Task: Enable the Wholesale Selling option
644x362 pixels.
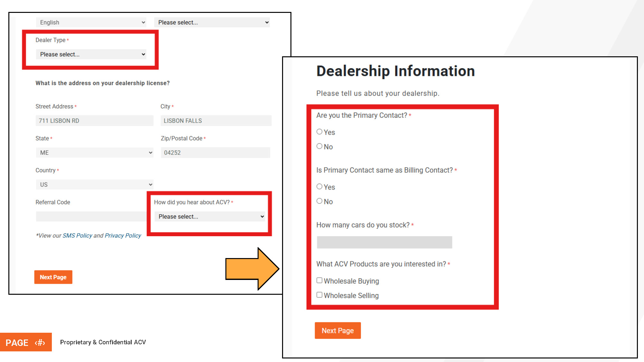Action: pos(319,294)
